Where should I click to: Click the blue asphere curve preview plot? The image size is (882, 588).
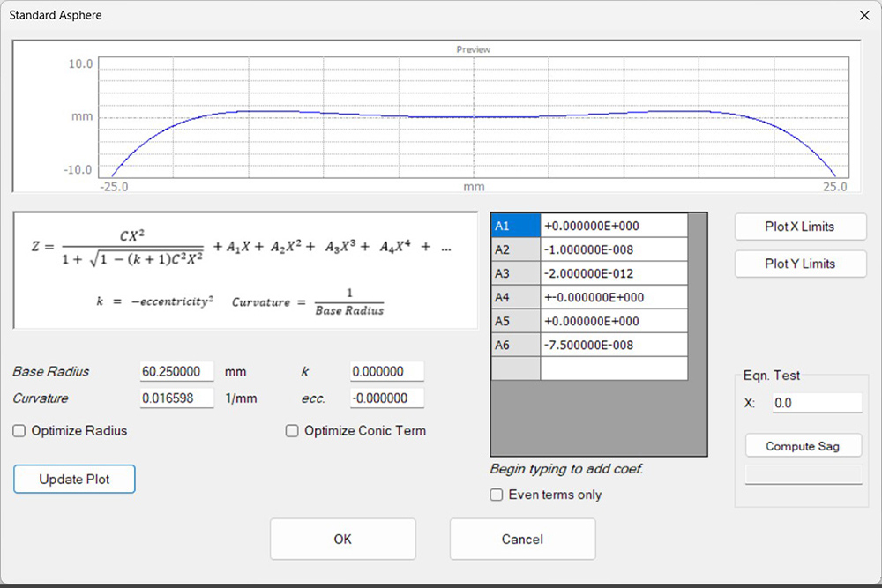(x=474, y=117)
